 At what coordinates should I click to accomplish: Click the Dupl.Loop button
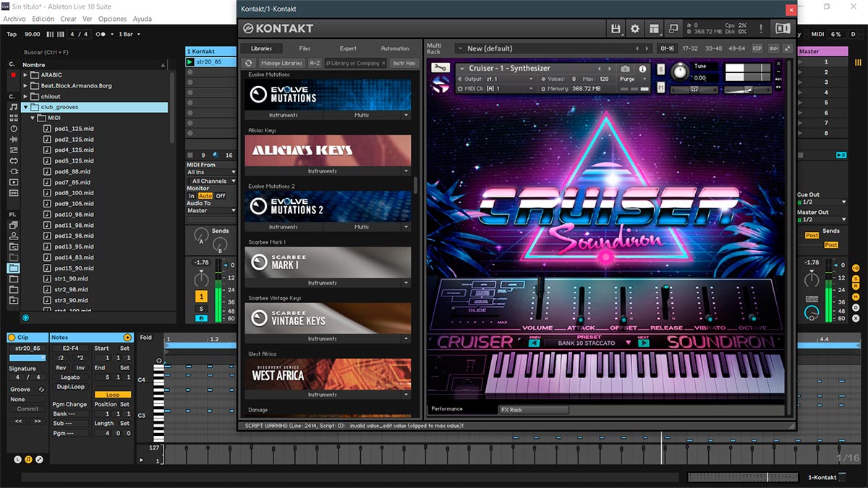tap(70, 387)
